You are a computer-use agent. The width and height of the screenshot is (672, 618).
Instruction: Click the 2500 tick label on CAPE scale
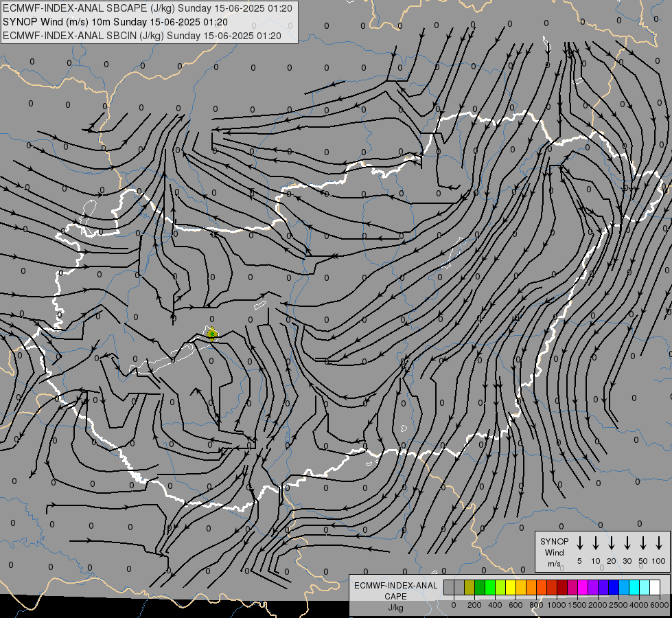(618, 605)
